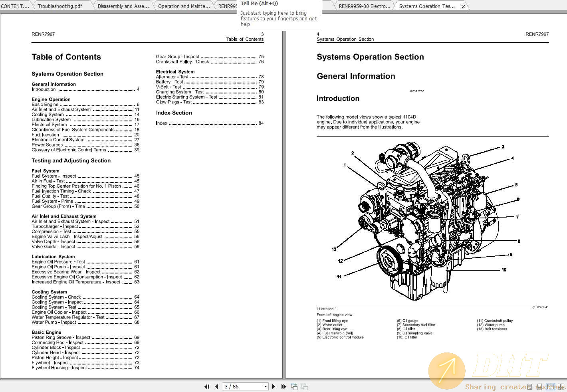This screenshot has height=392, width=567.
Task: Close the Systems Operation Tes tab
Action: (463, 6)
